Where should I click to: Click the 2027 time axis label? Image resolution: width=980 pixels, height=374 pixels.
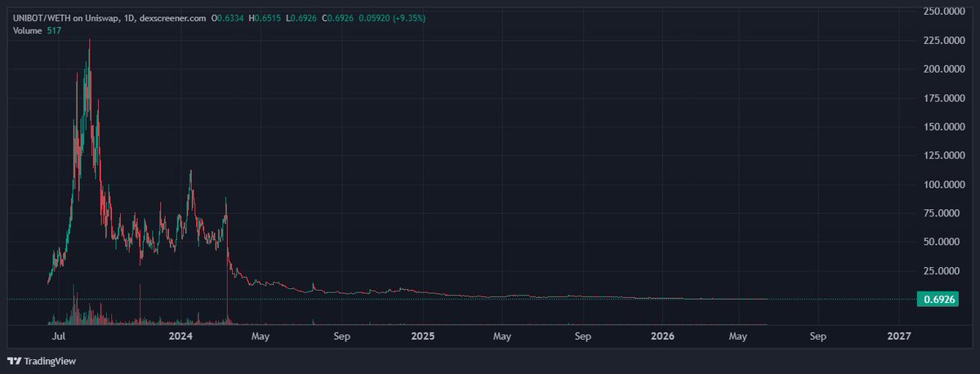(899, 336)
